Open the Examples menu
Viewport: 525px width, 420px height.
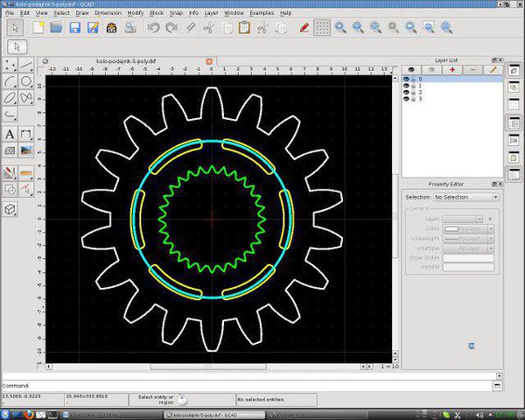pos(261,13)
